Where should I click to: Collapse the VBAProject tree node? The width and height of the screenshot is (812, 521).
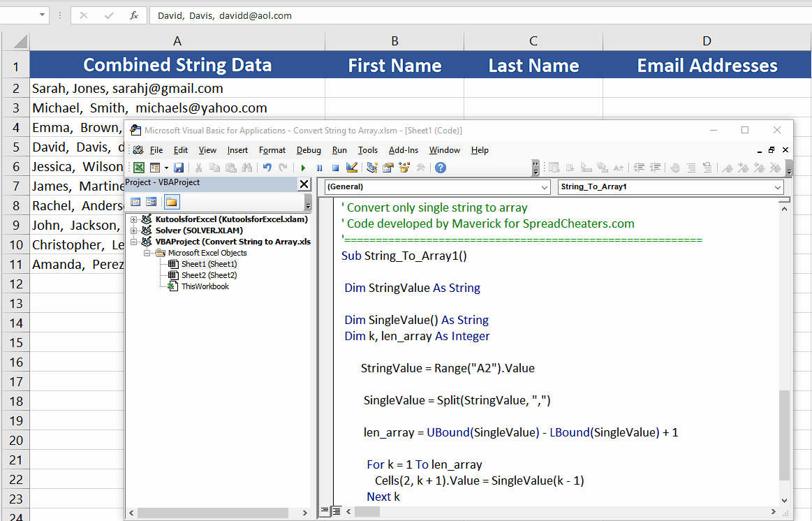click(133, 242)
